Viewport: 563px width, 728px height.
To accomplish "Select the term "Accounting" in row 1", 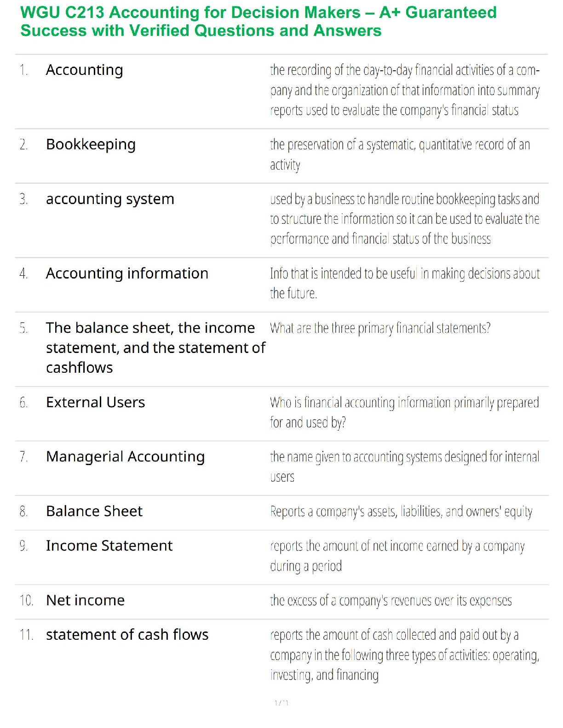I will [85, 70].
